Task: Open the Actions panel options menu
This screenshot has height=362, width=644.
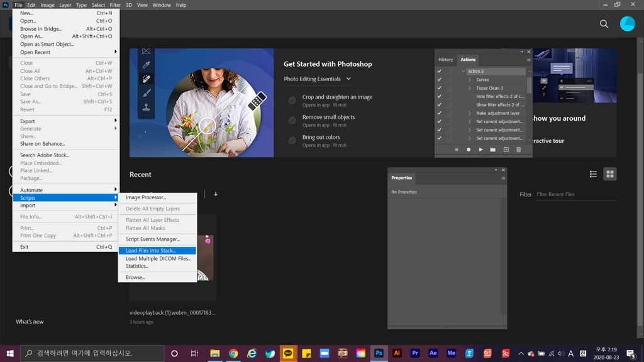Action: (x=528, y=60)
